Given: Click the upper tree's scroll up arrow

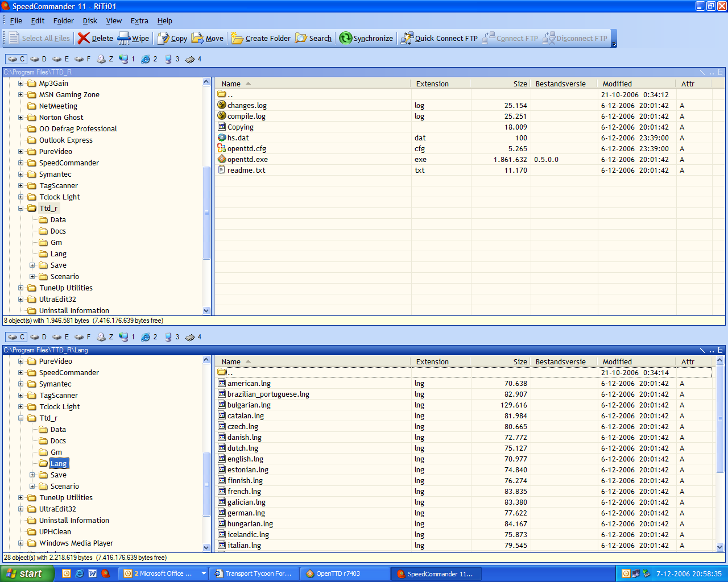Looking at the screenshot, I should (x=206, y=82).
